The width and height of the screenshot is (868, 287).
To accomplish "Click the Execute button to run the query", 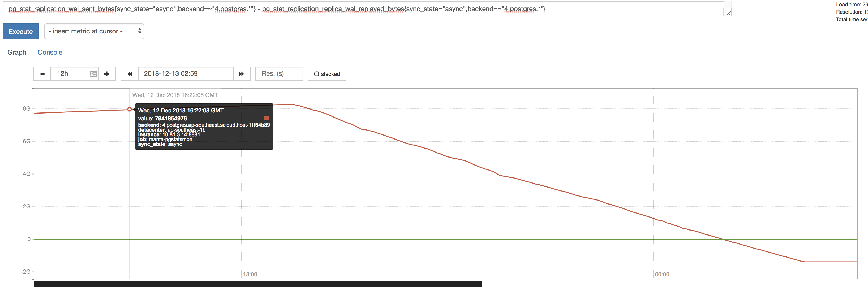I will [20, 31].
